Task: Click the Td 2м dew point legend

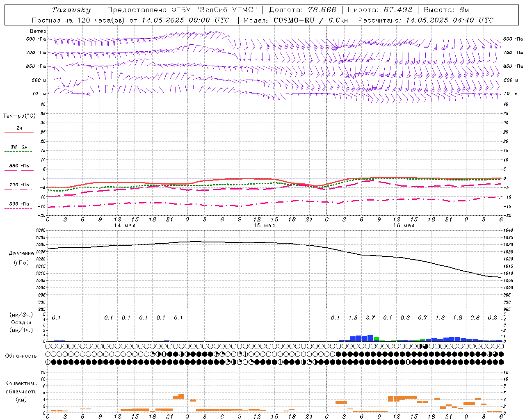Action: tap(19, 147)
